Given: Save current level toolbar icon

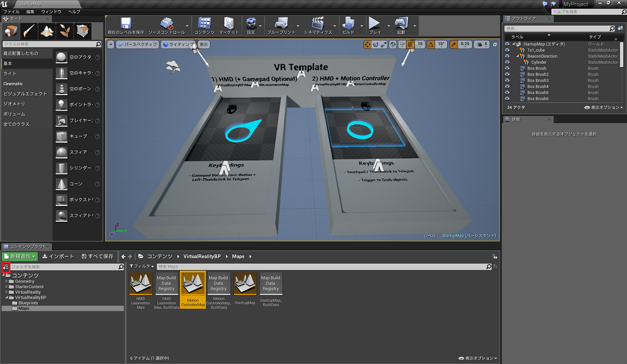Looking at the screenshot, I should coord(125,26).
